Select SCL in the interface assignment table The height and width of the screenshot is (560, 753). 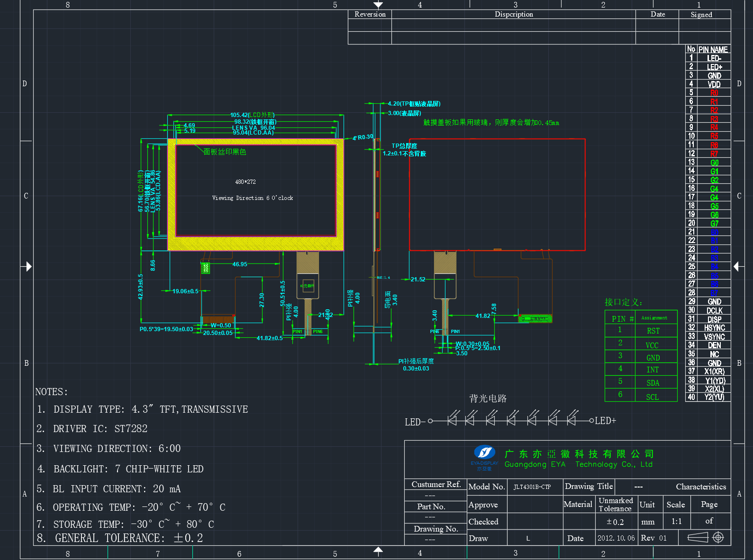pos(653,397)
